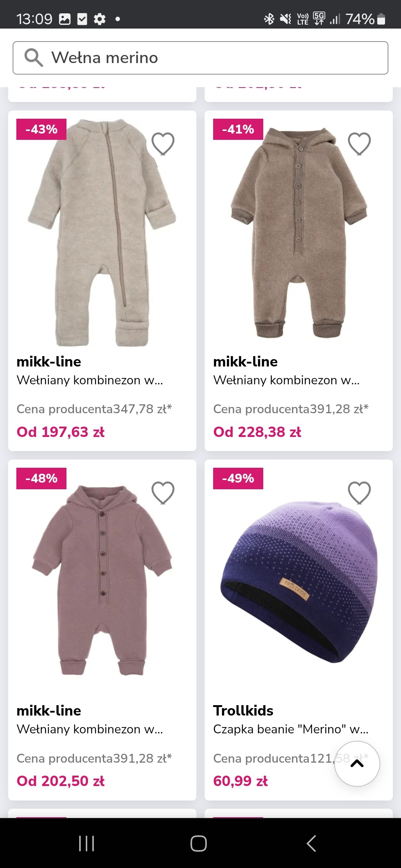Image resolution: width=401 pixels, height=868 pixels.
Task: Select the 'Od 197,63 zł' price
Action: coord(61,432)
